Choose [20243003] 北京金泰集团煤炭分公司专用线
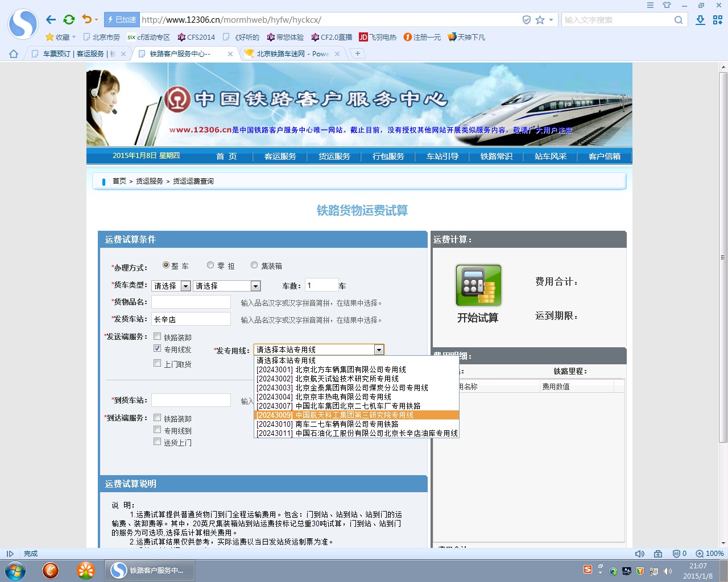Image resolution: width=728 pixels, height=582 pixels. (x=357, y=388)
